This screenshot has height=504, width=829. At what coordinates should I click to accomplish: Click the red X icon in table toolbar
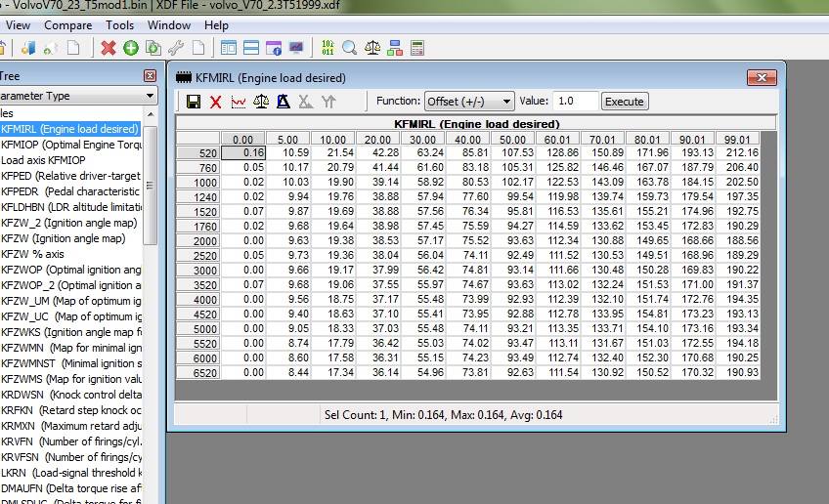pos(215,102)
